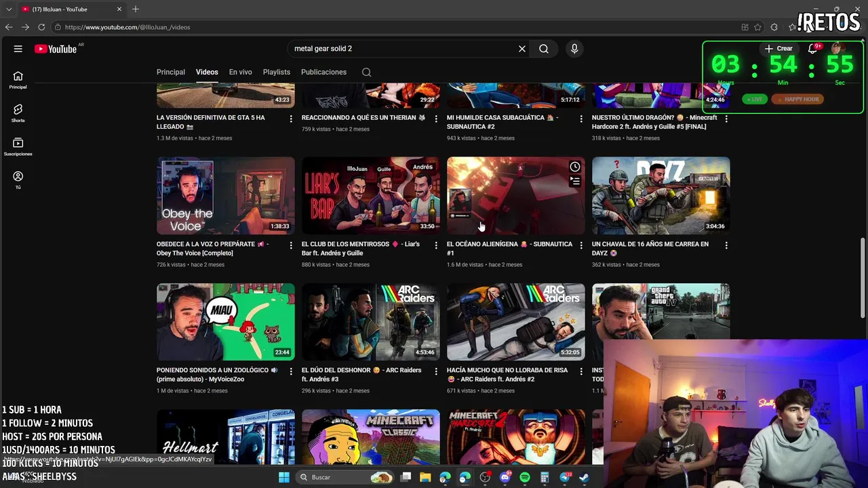This screenshot has height=488, width=868.
Task: Open Task View from taskbar
Action: pyautogui.click(x=406, y=477)
